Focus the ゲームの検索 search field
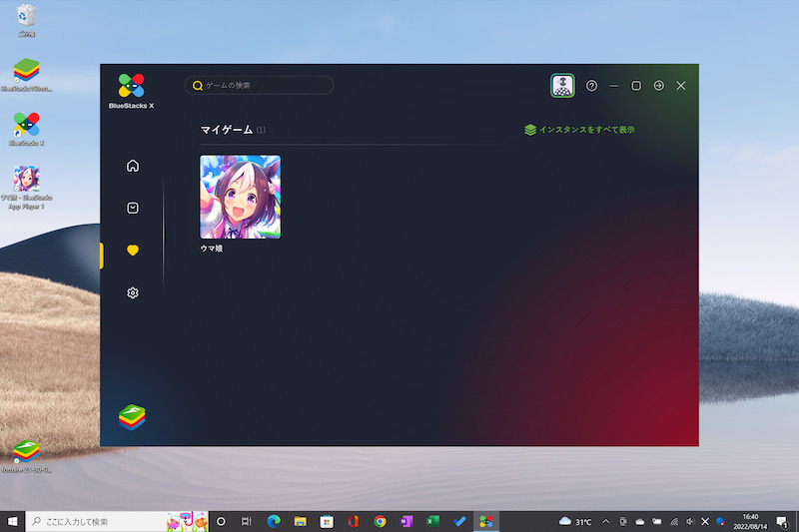 [265, 86]
